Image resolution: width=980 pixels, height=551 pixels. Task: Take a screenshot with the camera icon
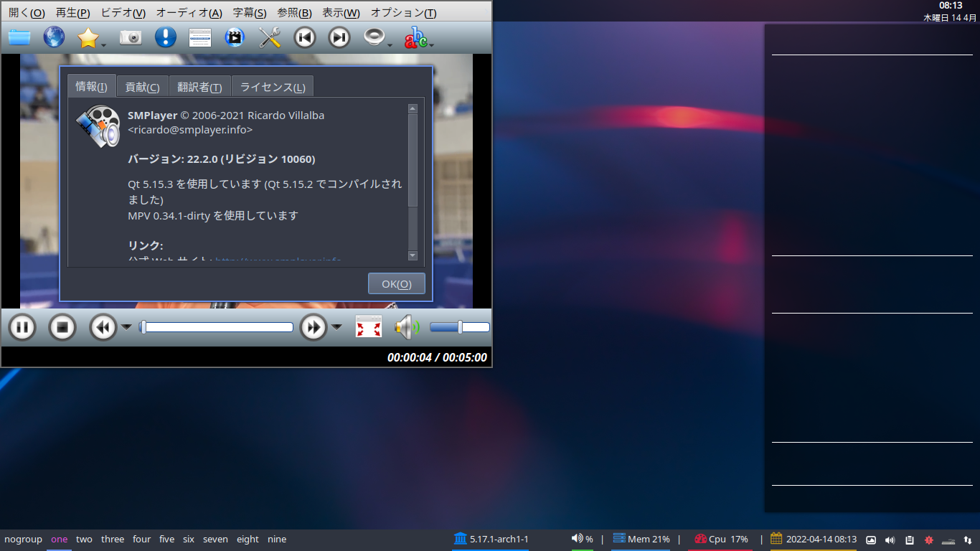(x=131, y=37)
